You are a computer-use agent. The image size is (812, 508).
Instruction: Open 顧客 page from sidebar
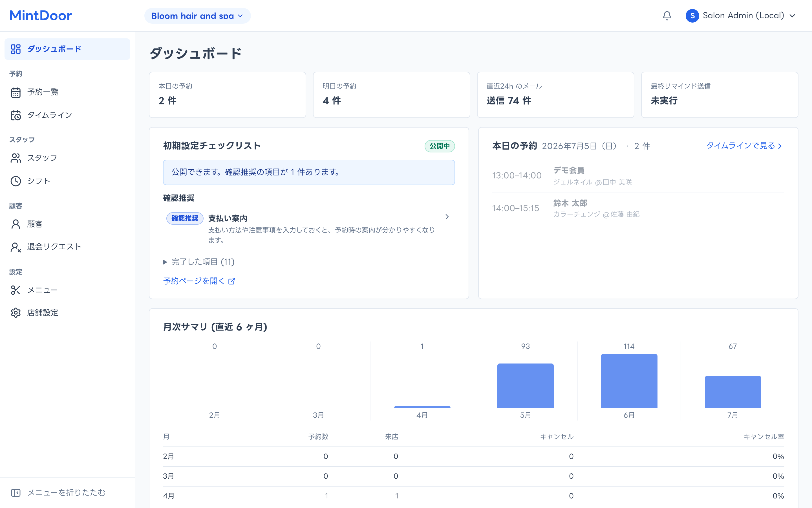tap(67, 224)
